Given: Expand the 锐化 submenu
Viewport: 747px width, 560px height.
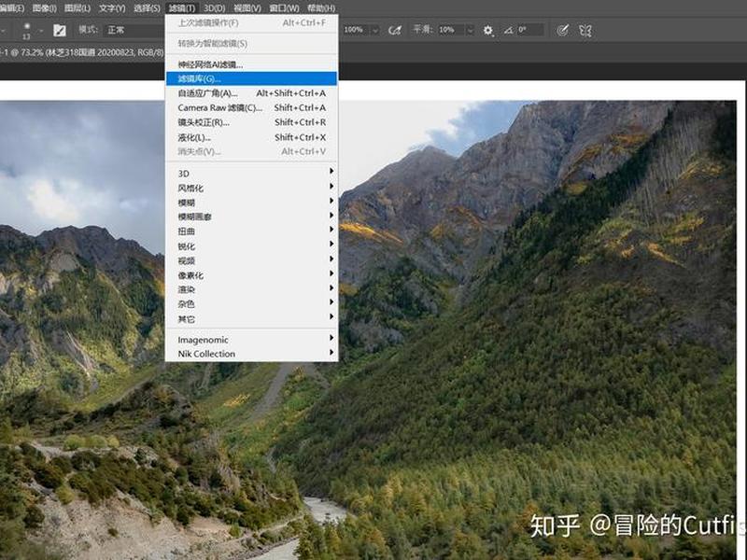Looking at the screenshot, I should 251,246.
